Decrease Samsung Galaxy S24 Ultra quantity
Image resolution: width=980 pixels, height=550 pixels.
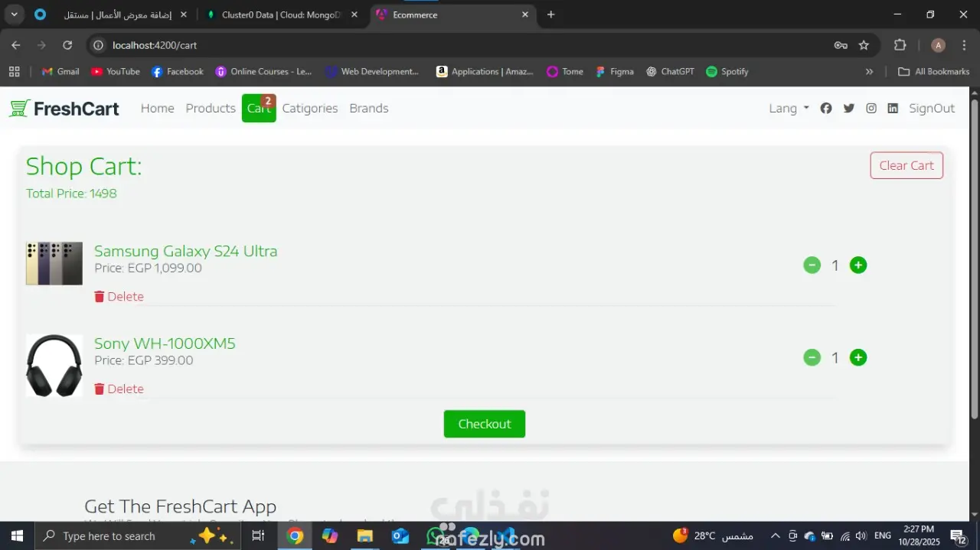(812, 265)
